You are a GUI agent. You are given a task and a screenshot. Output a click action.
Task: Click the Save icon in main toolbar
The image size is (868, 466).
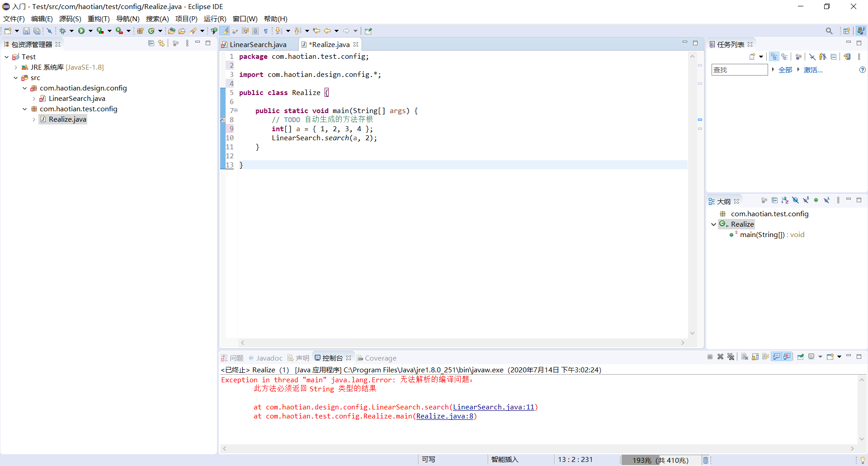(x=26, y=31)
